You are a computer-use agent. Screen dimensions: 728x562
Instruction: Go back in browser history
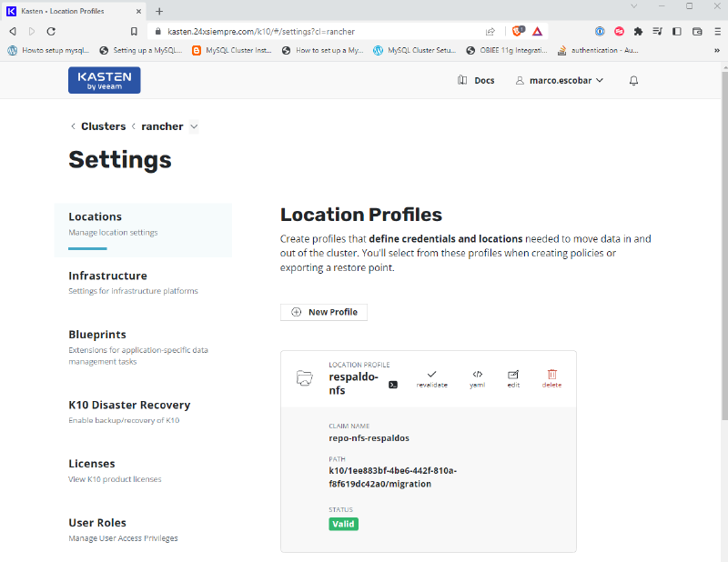pos(13,31)
